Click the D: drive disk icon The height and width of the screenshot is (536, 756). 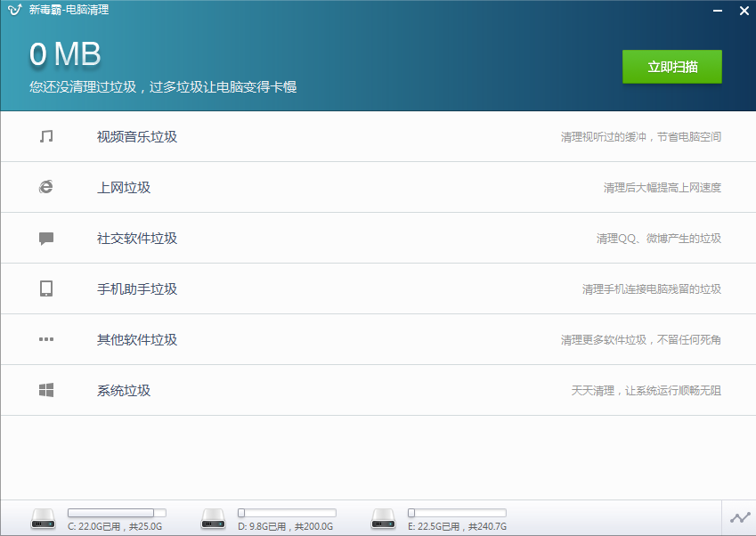(214, 518)
